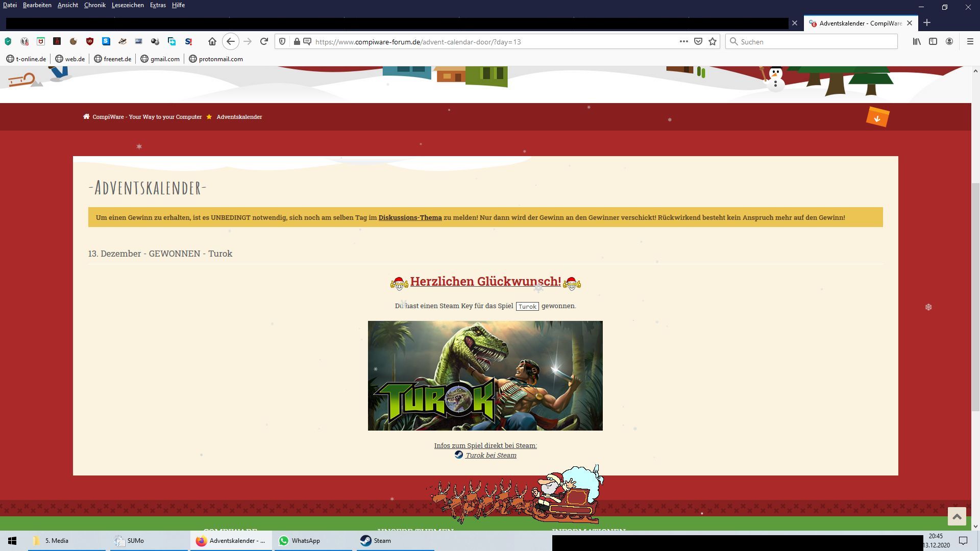Switch to Steam in taskbar
Image resolution: width=980 pixels, height=551 pixels.
396,541
